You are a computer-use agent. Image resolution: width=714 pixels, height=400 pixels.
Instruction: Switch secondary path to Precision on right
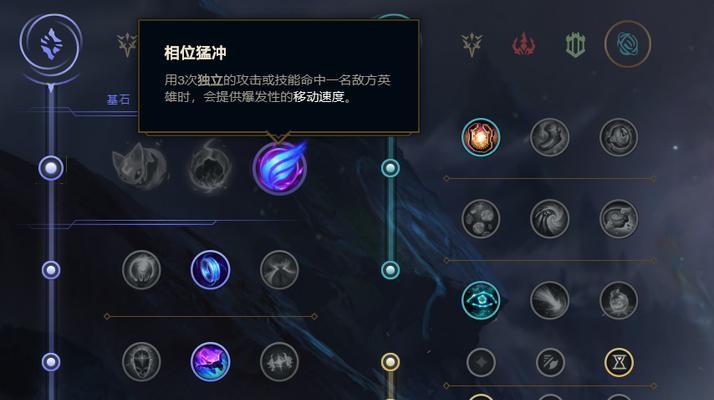point(472,45)
